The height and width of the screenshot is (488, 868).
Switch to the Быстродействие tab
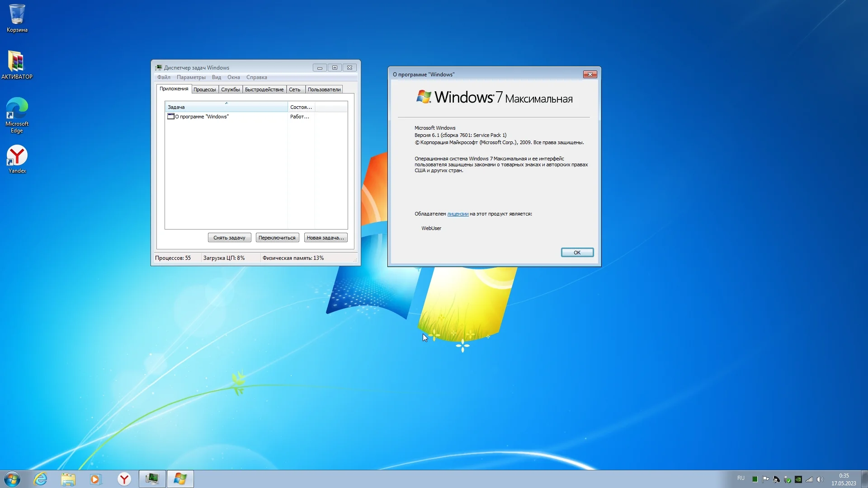point(264,89)
